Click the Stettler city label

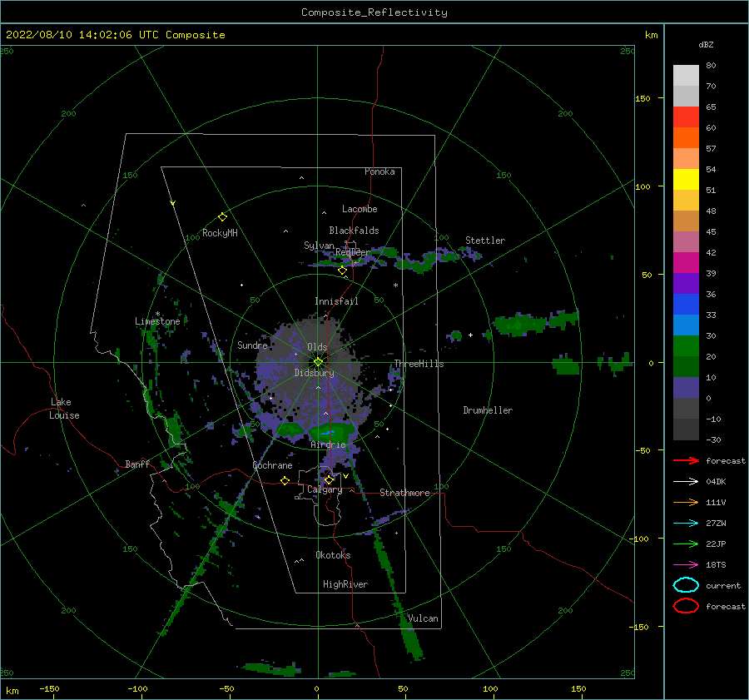point(485,241)
